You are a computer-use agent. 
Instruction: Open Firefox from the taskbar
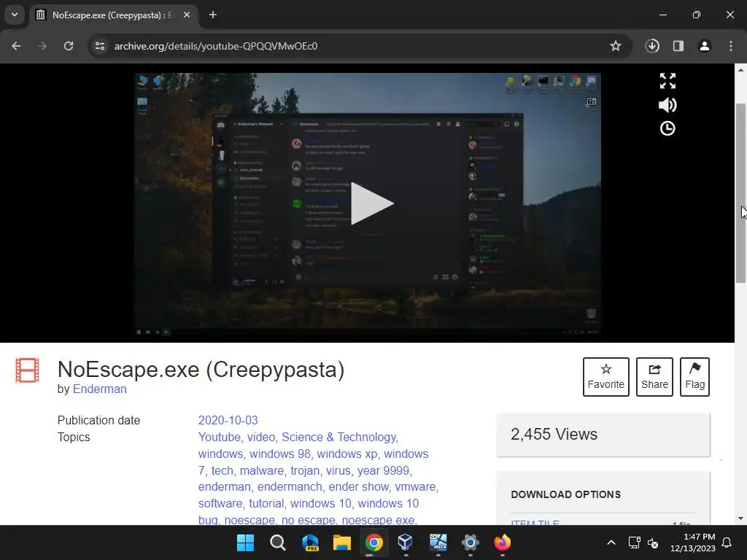503,542
